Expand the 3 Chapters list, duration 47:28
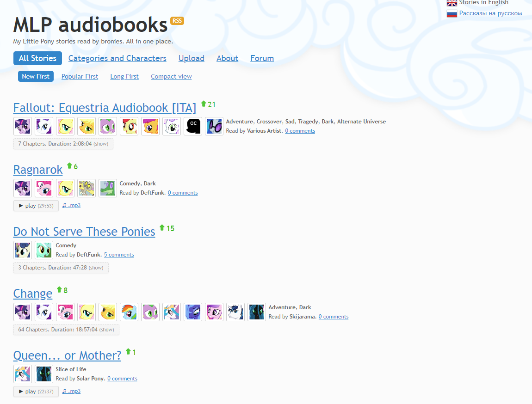The width and height of the screenshot is (532, 404). pos(61,268)
